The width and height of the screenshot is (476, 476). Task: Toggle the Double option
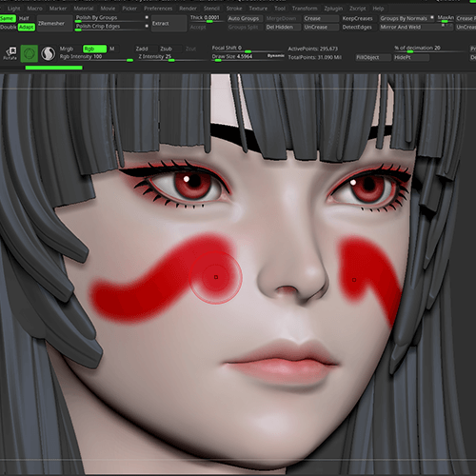coord(8,28)
